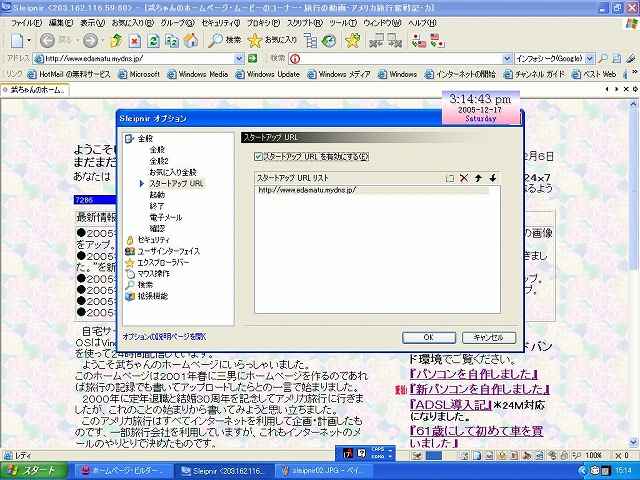Open the セキュリティ menu in the menu bar
This screenshot has height=480, width=640.
pos(221,22)
